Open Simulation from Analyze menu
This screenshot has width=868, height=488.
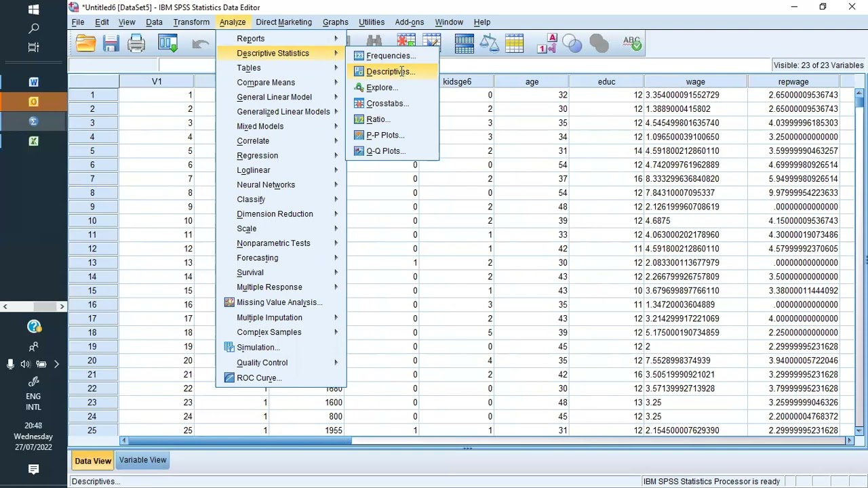(281, 347)
